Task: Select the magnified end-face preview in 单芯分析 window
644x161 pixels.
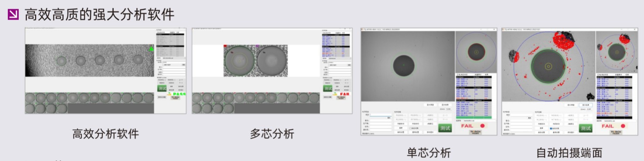Action: click(476, 52)
